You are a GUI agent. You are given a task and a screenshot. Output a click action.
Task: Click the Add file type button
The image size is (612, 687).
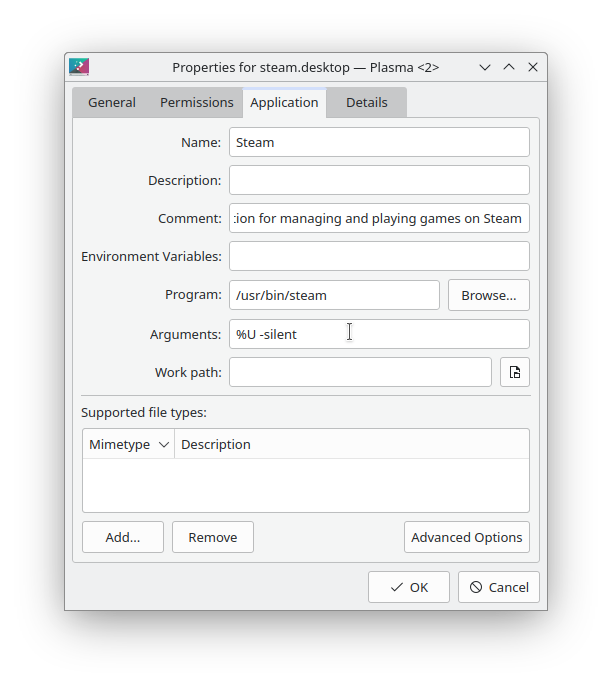[x=123, y=537]
